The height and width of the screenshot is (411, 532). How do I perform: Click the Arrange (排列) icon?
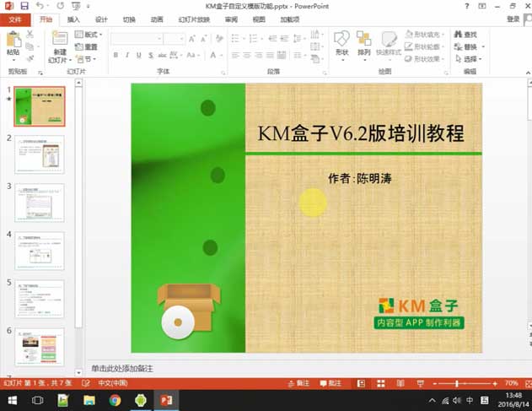[363, 39]
